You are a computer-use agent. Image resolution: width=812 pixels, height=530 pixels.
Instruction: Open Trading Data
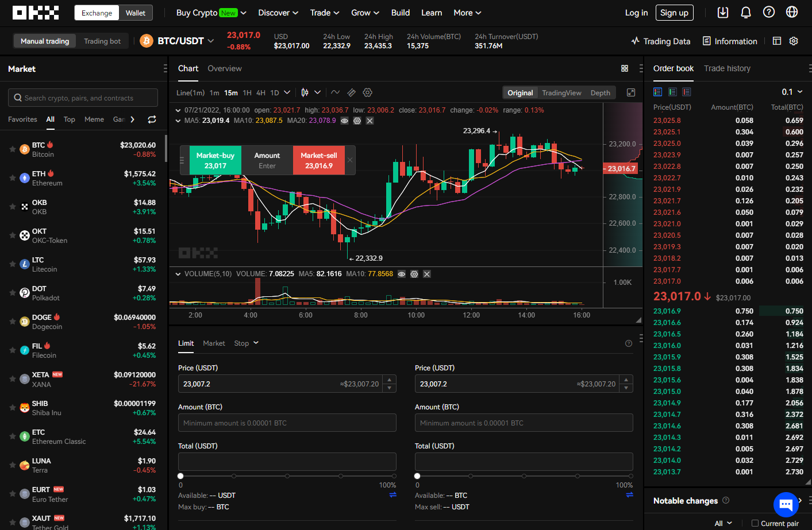coord(660,41)
